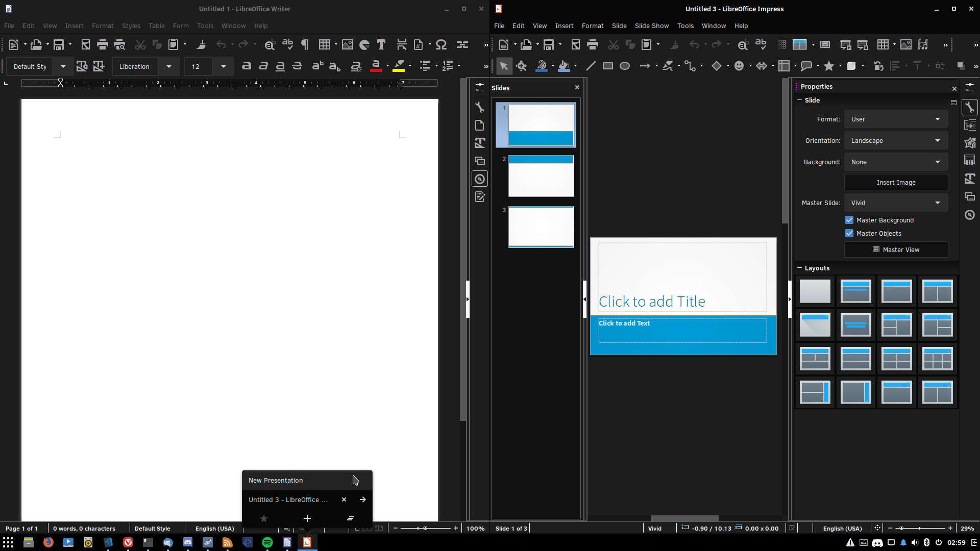This screenshot has height=551, width=980.
Task: Open font size dropdown in Writer
Action: [x=223, y=66]
